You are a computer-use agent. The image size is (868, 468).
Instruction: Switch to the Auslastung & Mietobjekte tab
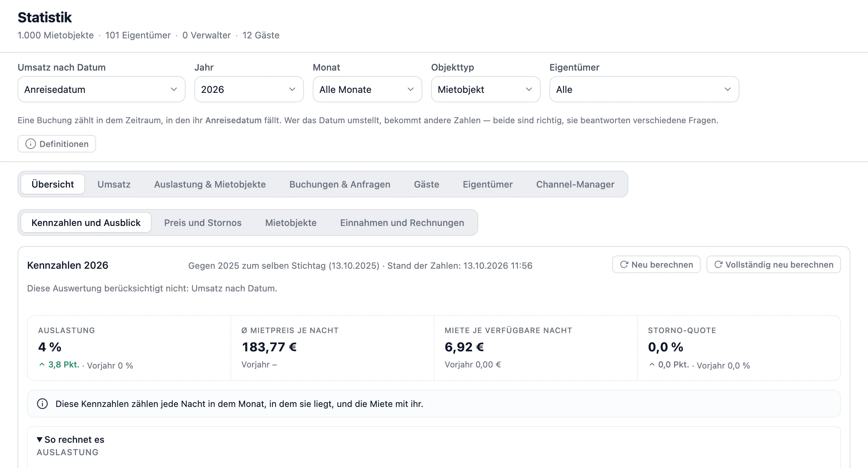point(210,184)
